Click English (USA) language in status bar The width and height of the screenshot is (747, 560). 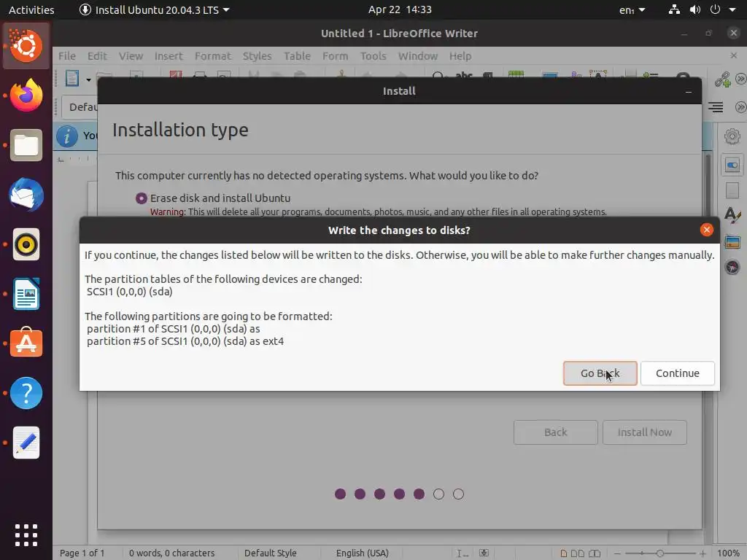click(x=362, y=553)
